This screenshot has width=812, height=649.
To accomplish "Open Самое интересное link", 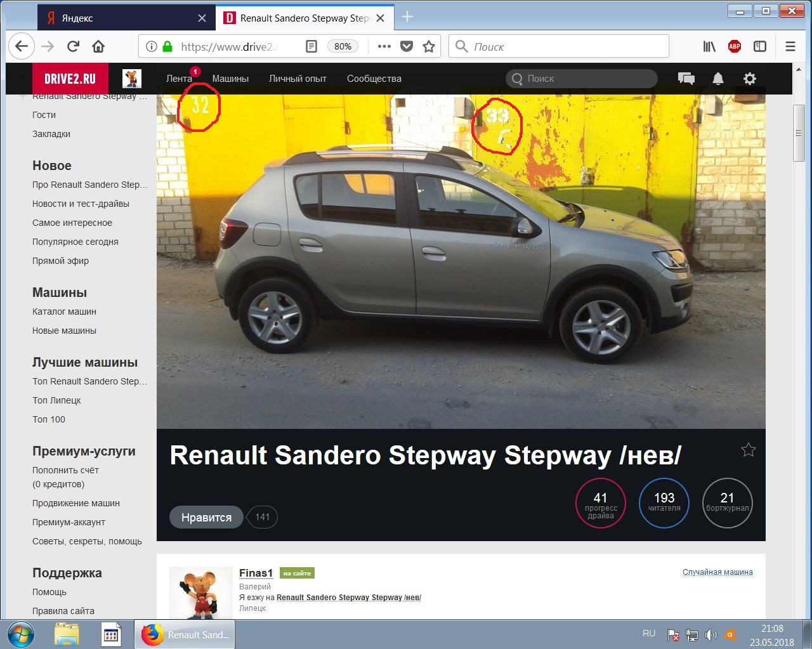I will [72, 223].
